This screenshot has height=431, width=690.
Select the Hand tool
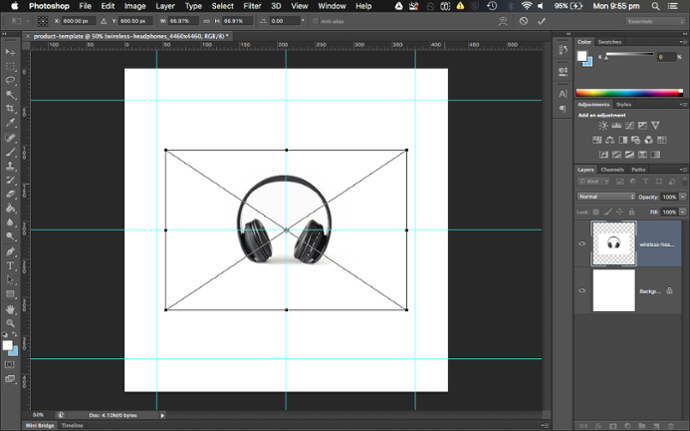(x=10, y=309)
